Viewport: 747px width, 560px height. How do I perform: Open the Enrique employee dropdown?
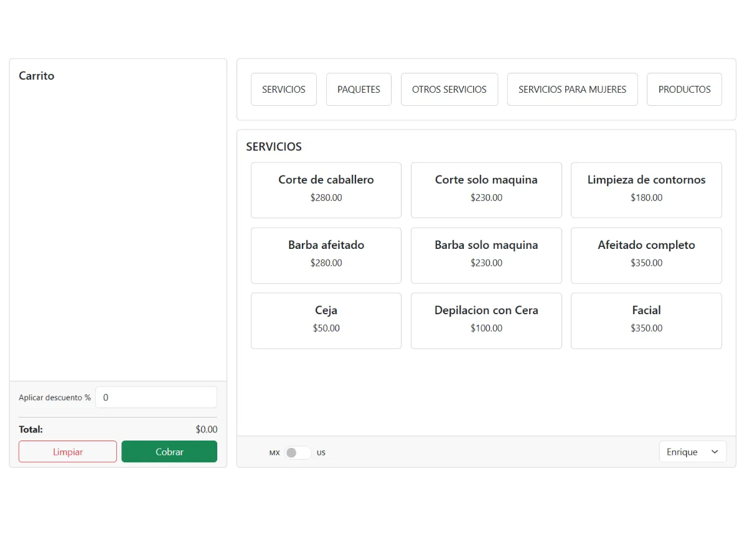(x=692, y=452)
